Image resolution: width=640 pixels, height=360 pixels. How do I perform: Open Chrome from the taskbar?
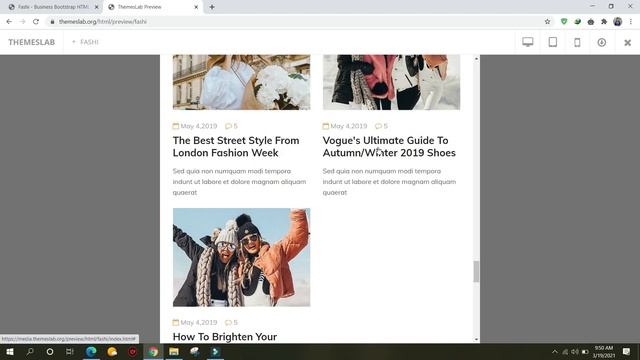tap(153, 351)
